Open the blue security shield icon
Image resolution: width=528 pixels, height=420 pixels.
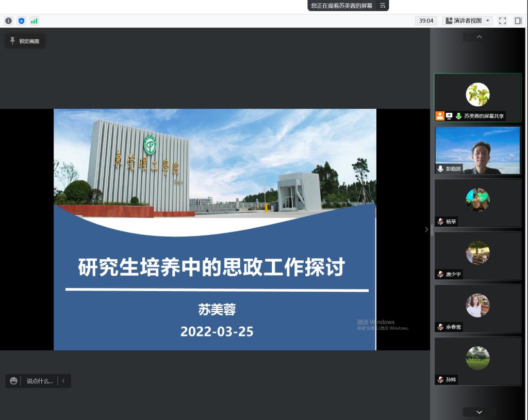(x=21, y=21)
